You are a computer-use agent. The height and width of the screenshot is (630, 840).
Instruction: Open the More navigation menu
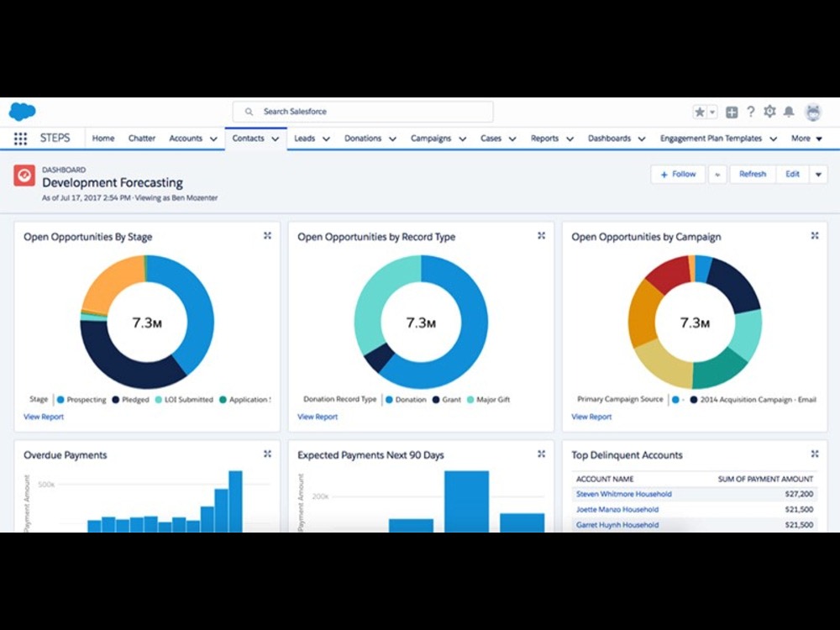pyautogui.click(x=806, y=139)
